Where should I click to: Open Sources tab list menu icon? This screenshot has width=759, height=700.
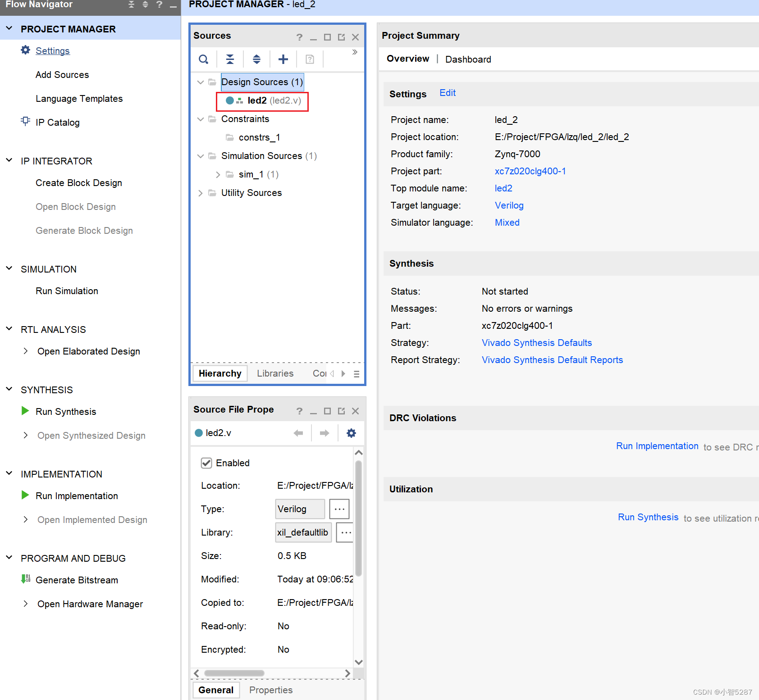(357, 374)
